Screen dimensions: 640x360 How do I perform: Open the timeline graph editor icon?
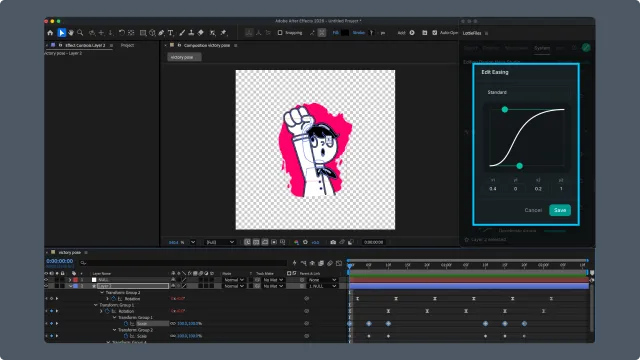click(339, 263)
